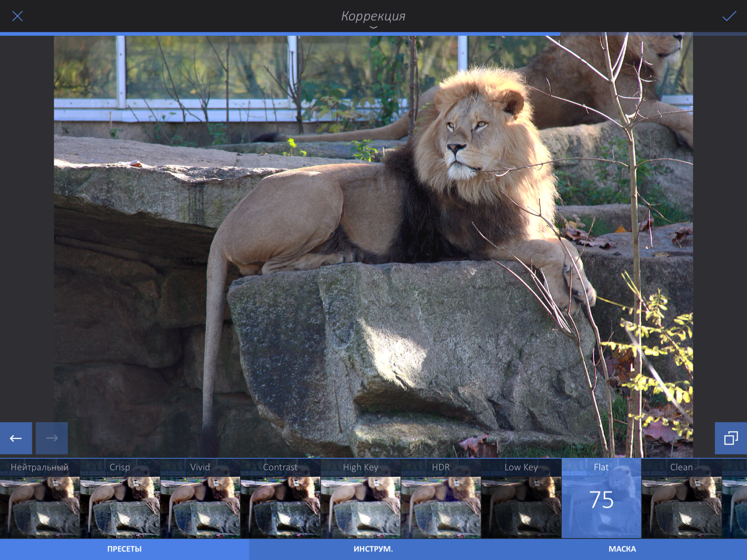
Task: Apply the HDR preset
Action: [x=441, y=498]
